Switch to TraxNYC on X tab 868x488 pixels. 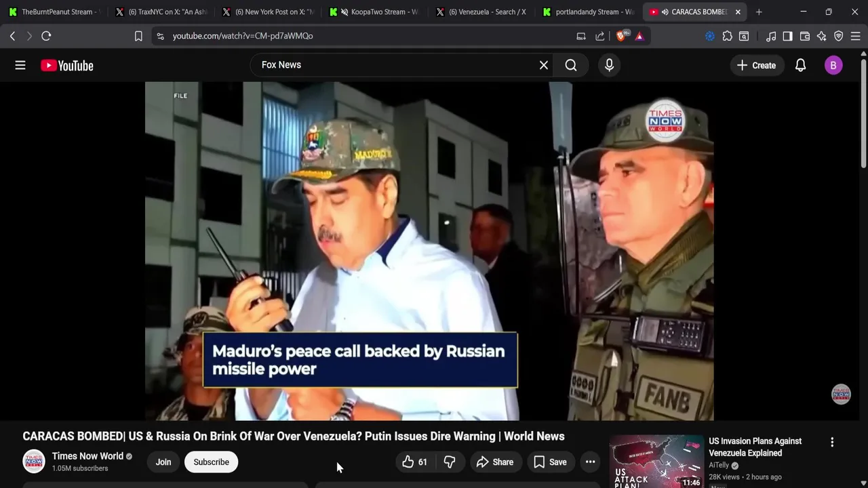pos(161,12)
